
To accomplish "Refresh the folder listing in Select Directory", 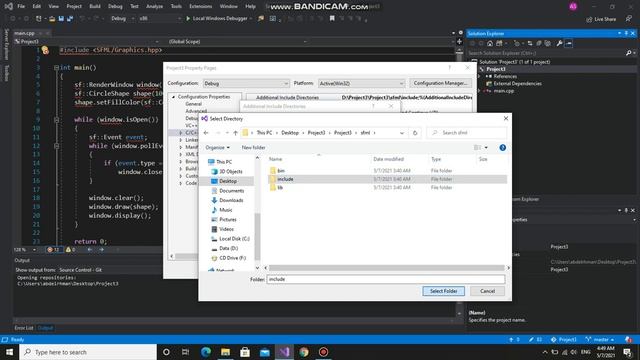I will click(415, 133).
